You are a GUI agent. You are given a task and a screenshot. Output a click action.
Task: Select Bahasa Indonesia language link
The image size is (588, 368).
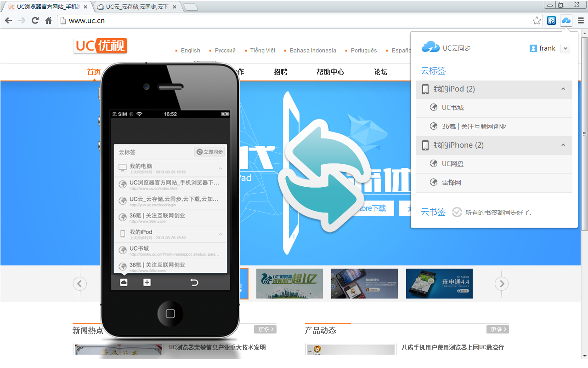point(313,51)
